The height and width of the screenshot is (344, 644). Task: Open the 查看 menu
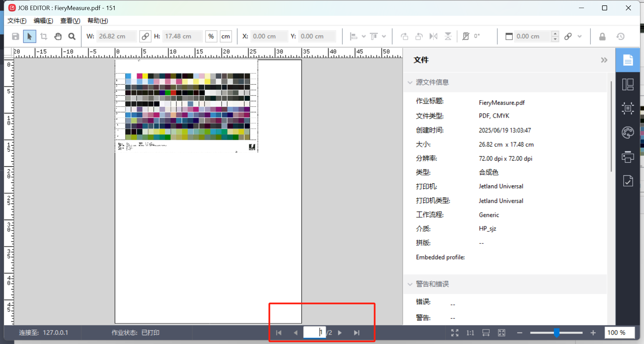70,21
